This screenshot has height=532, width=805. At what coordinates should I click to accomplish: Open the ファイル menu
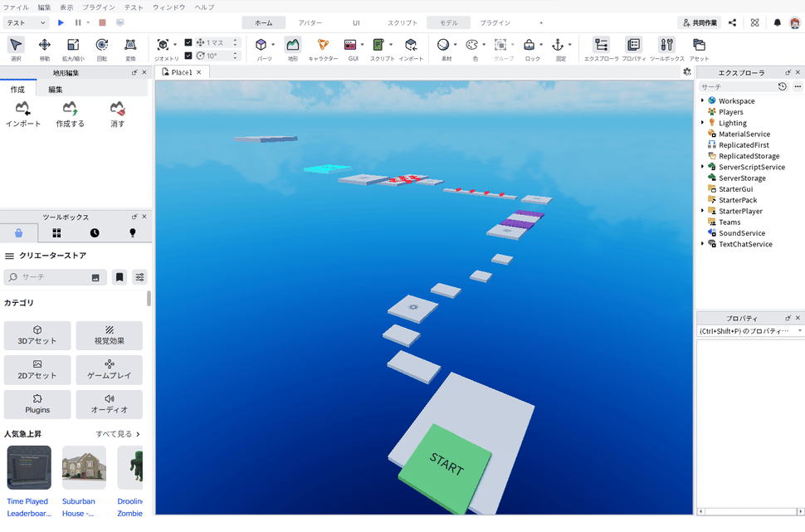(16, 7)
